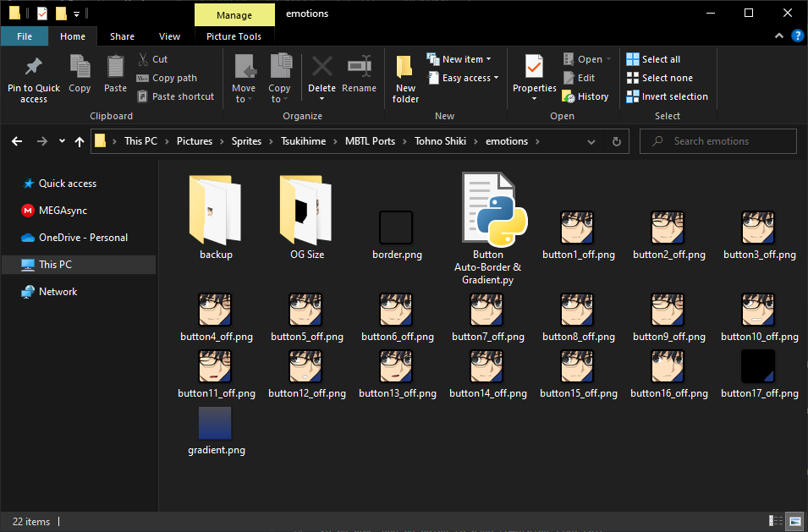The width and height of the screenshot is (808, 532).
Task: Navigate to Tohno Shiki in address bar
Action: pyautogui.click(x=440, y=141)
